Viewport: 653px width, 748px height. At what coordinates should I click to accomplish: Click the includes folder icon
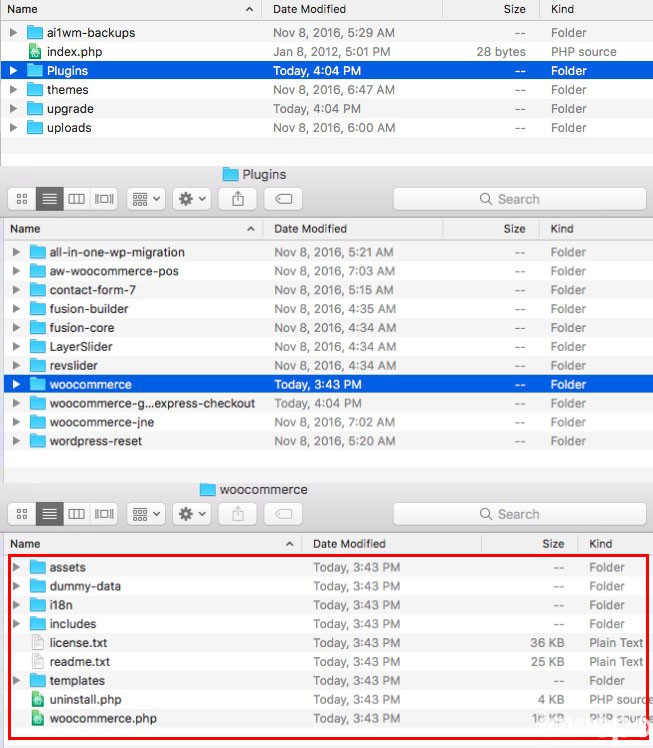pyautogui.click(x=38, y=623)
